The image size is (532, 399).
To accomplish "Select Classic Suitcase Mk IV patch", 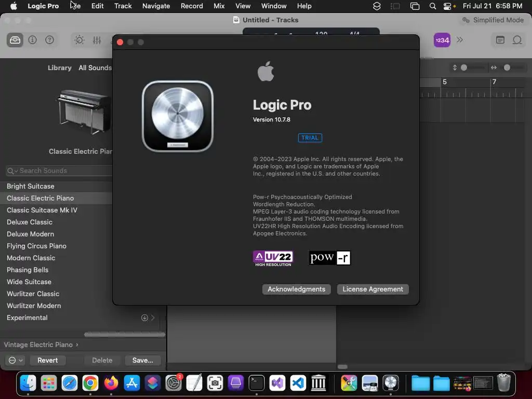I will coord(56,210).
